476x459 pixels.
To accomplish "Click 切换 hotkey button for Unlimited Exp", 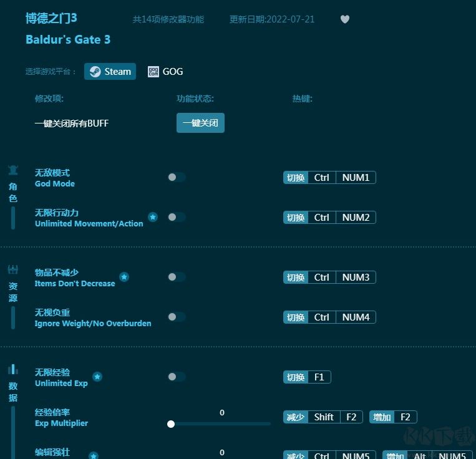I will [296, 377].
